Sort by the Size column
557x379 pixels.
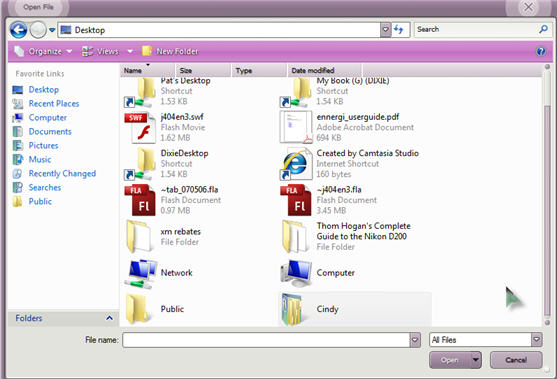click(203, 70)
